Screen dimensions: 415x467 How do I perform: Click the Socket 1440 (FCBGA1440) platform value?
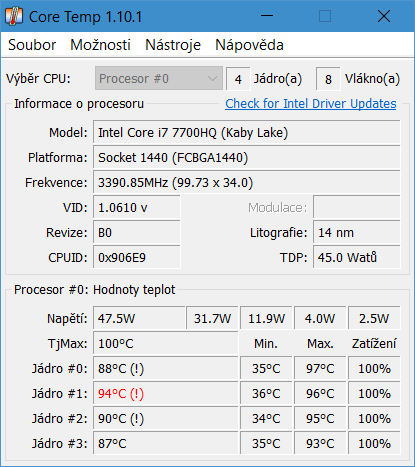click(247, 158)
